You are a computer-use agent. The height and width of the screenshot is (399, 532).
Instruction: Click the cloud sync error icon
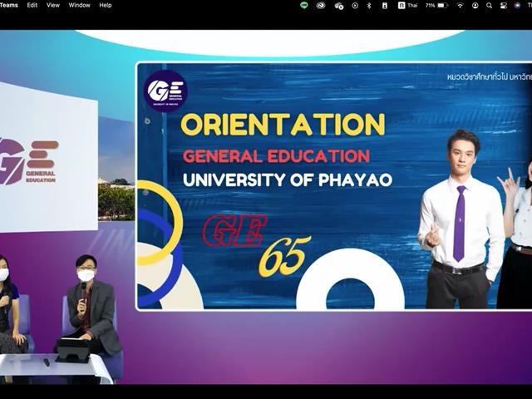(338, 6)
